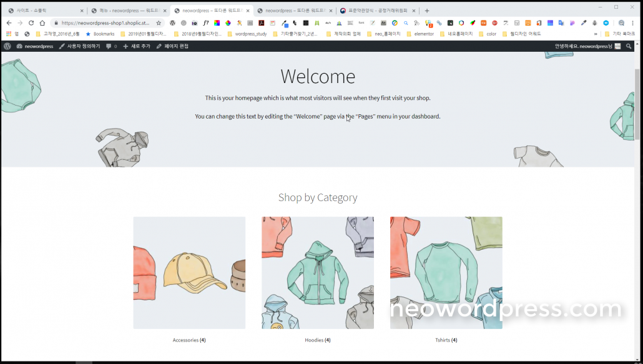Click the WordPress logo in admin bar

click(x=7, y=46)
